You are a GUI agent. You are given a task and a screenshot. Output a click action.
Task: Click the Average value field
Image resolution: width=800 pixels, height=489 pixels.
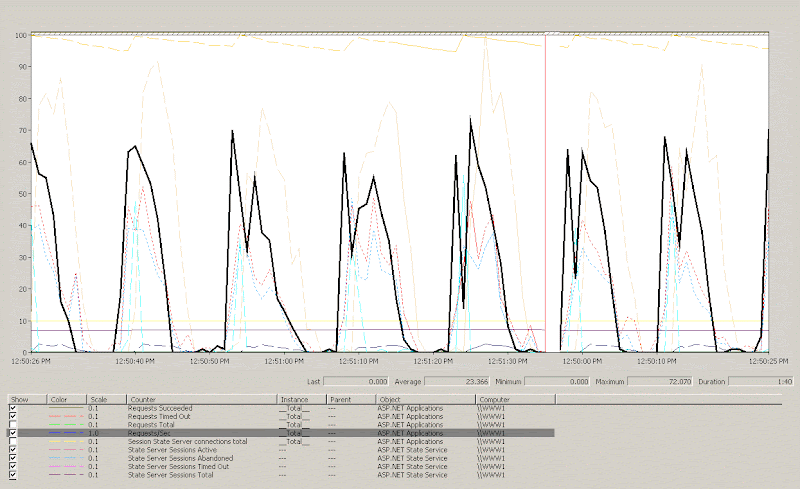455,381
